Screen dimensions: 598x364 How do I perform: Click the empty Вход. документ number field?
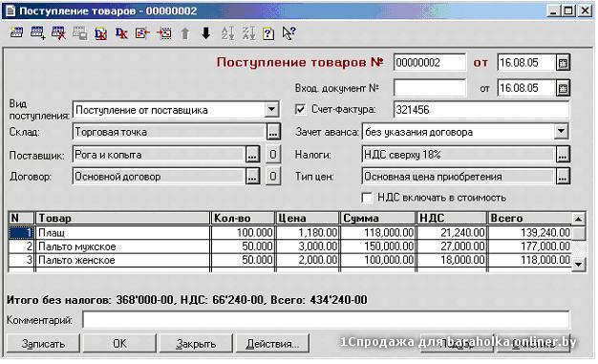point(430,89)
